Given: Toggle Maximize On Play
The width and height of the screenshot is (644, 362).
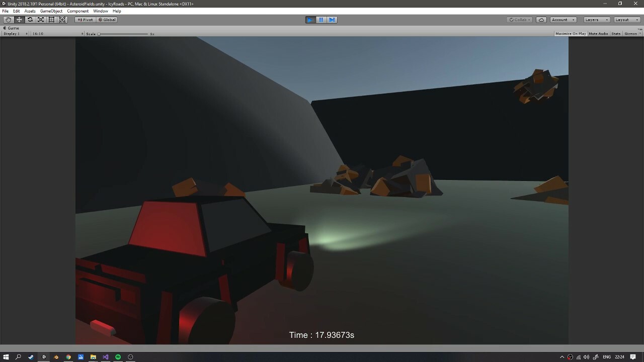Looking at the screenshot, I should 571,34.
